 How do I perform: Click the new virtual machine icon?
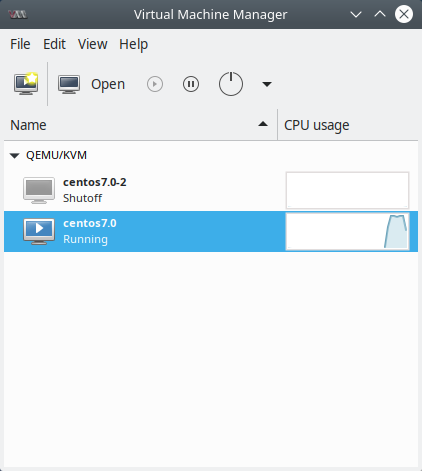[26, 84]
